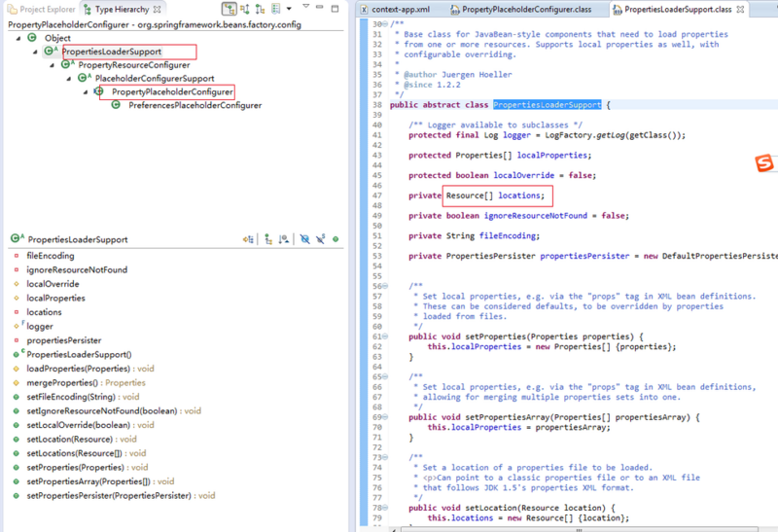This screenshot has width=778, height=532.
Task: Select setLocations(Resource[]) method
Action: click(87, 453)
